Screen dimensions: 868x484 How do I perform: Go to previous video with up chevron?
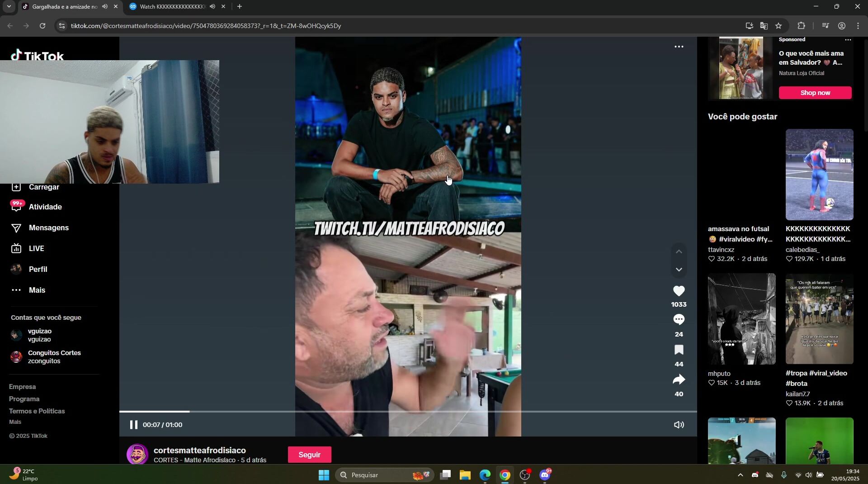[679, 251]
